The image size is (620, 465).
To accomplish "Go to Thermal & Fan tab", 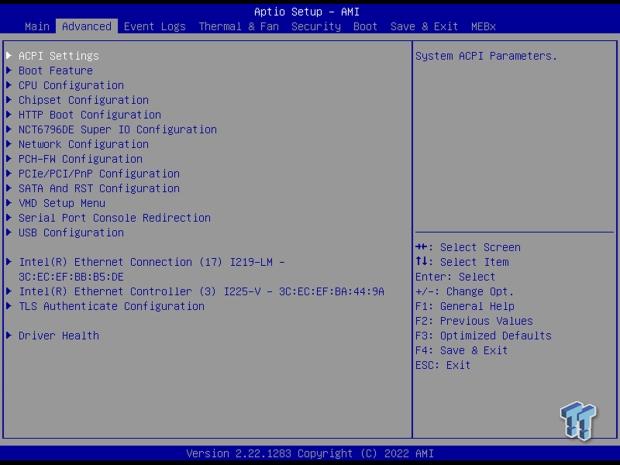I will pyautogui.click(x=239, y=26).
